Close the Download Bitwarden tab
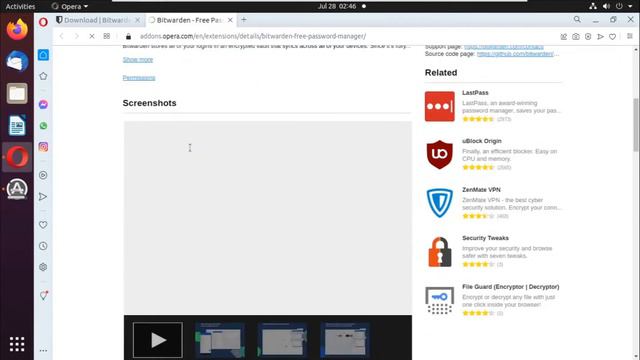Image resolution: width=640 pixels, height=360 pixels. pyautogui.click(x=138, y=20)
